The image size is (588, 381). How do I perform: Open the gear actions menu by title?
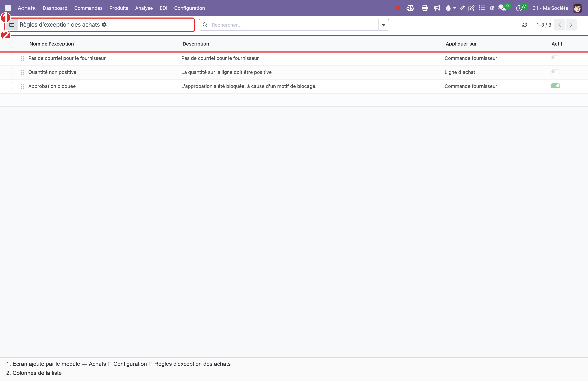click(x=104, y=25)
